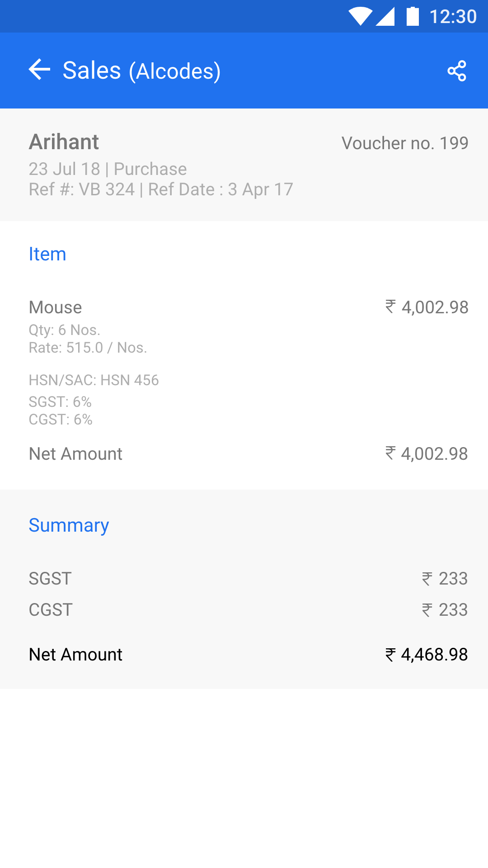The height and width of the screenshot is (868, 488).
Task: Tap the Sales (Alcodes) title
Action: pos(141,71)
